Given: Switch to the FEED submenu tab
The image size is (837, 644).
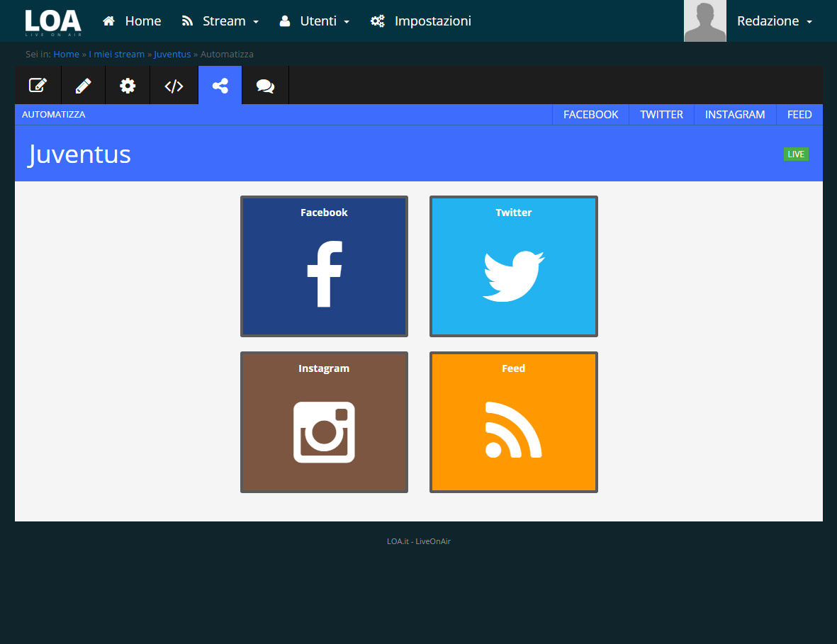Looking at the screenshot, I should pyautogui.click(x=799, y=115).
